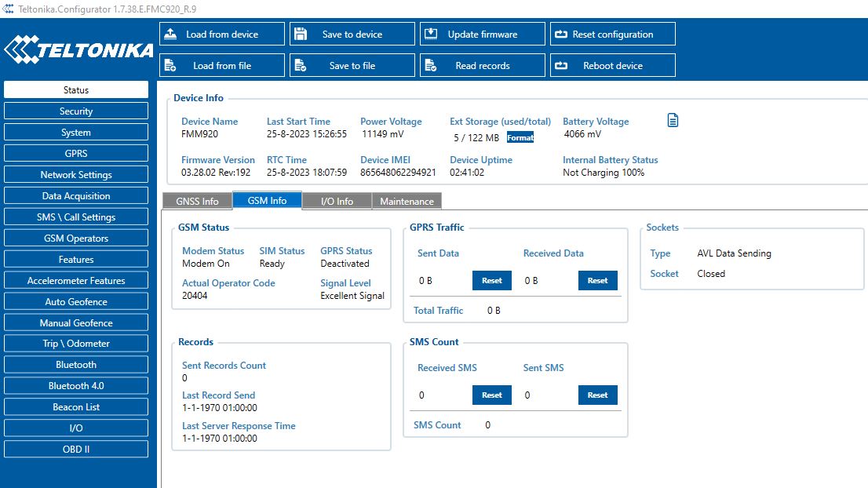Go to the Maintenance tab
Image resolution: width=868 pixels, height=488 pixels.
(407, 202)
